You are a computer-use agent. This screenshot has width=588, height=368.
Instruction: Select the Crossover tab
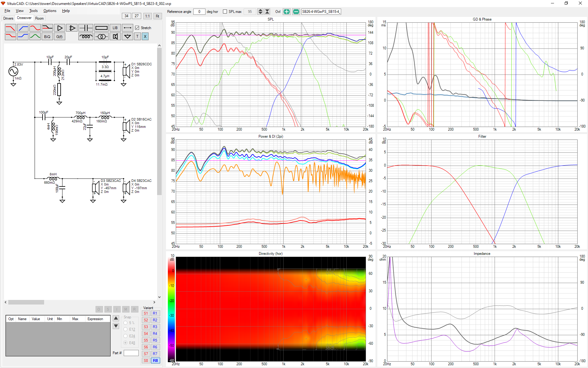click(x=24, y=18)
